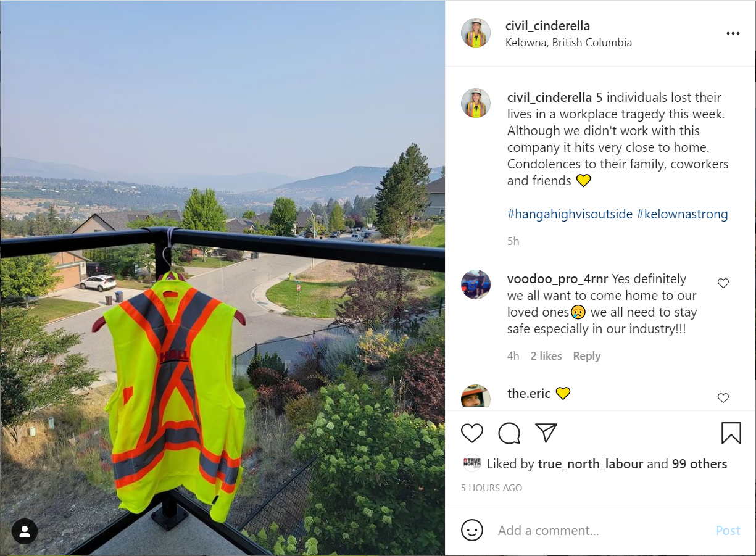Viewport: 756px width, 556px height.
Task: Open the comment speech bubble icon
Action: 509,433
